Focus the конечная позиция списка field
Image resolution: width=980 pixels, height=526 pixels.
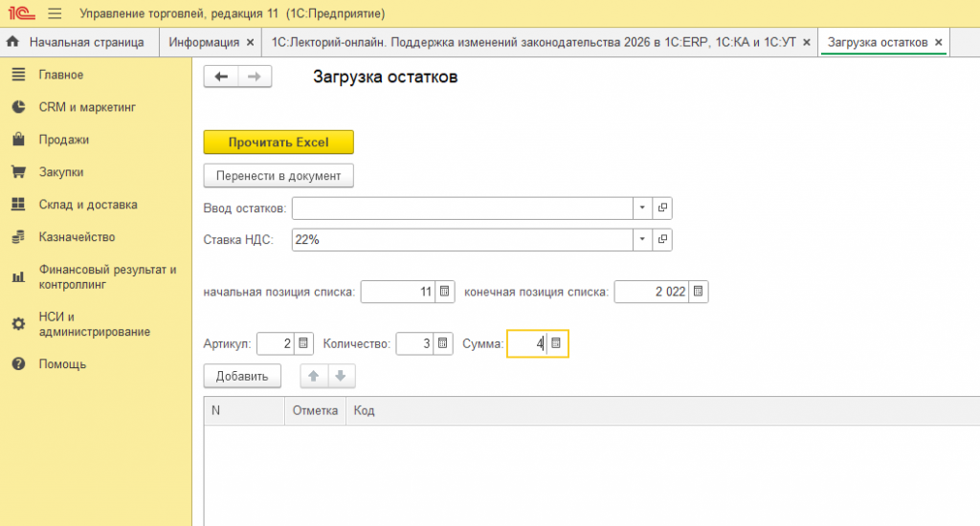(652, 292)
